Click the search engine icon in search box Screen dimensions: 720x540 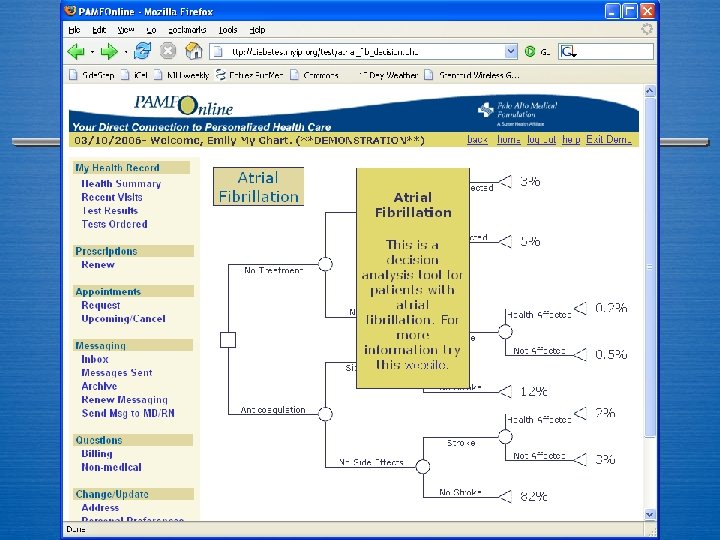tap(568, 51)
